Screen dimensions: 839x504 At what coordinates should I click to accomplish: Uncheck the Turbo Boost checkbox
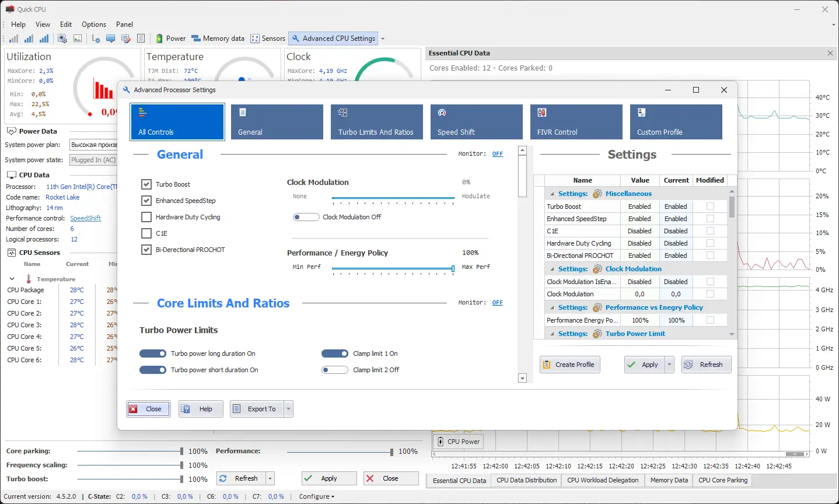click(x=146, y=184)
